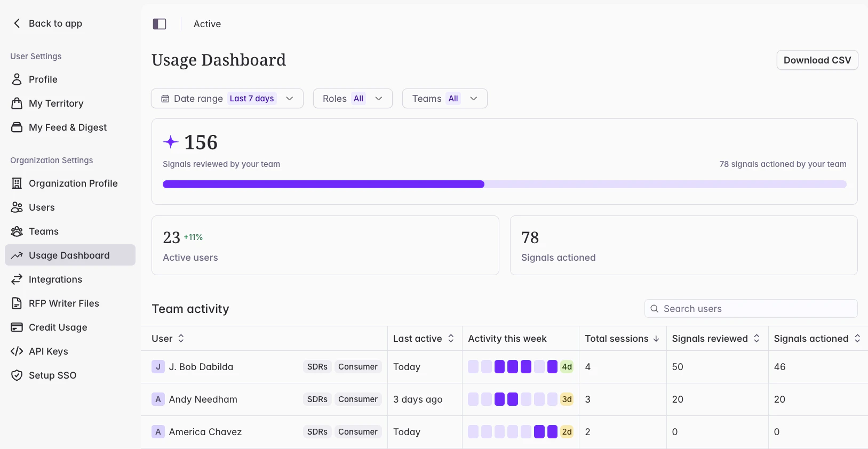Screen dimensions: 868x449
Task: Click the My Territory bag icon
Action: tap(17, 103)
